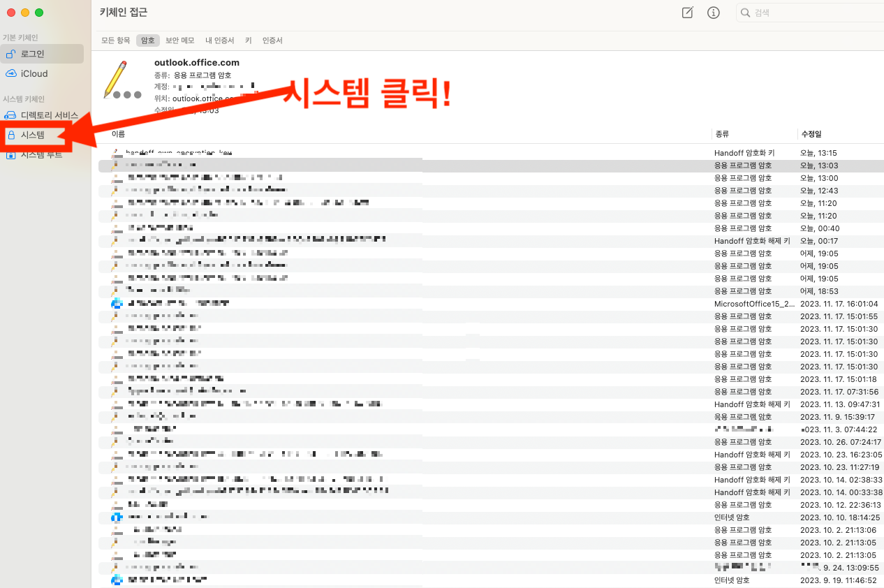Click the new item compose icon
The image size is (884, 588).
tap(686, 12)
